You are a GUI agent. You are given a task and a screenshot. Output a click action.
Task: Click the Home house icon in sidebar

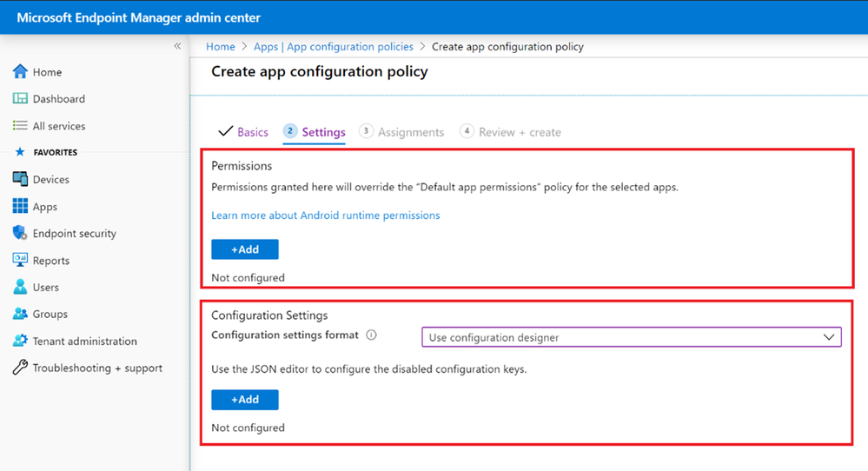point(20,72)
